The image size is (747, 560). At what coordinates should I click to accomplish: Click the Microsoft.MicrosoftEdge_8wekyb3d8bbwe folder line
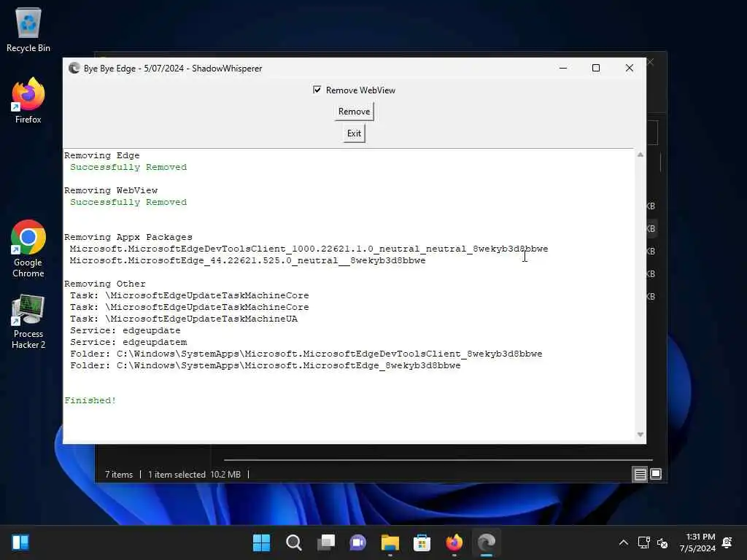266,365
